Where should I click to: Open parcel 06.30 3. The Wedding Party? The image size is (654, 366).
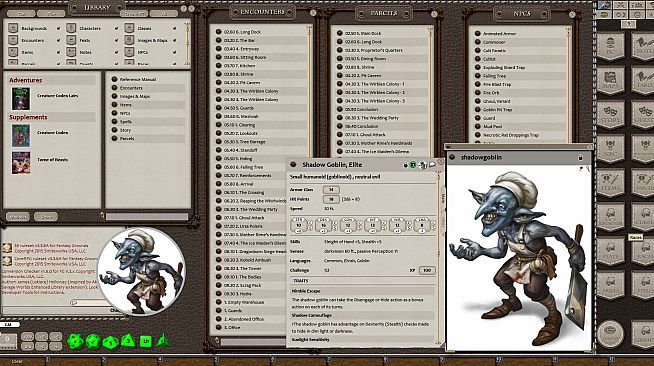tap(383, 118)
